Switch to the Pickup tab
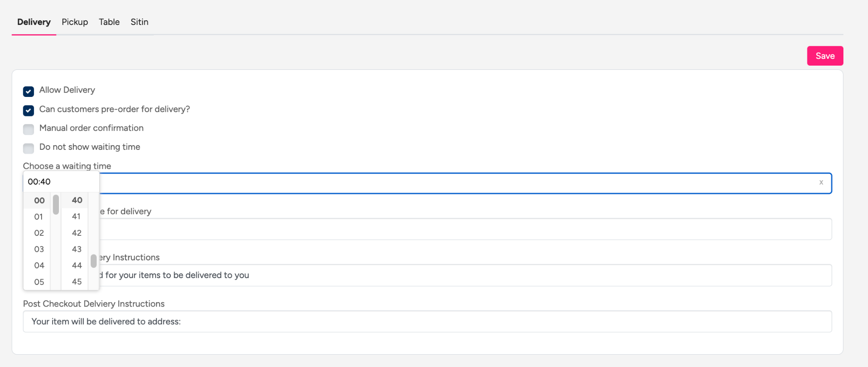868x367 pixels. (x=75, y=22)
